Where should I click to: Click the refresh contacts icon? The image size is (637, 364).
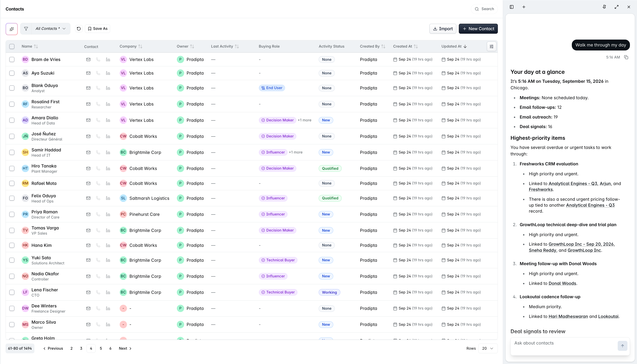point(79,29)
